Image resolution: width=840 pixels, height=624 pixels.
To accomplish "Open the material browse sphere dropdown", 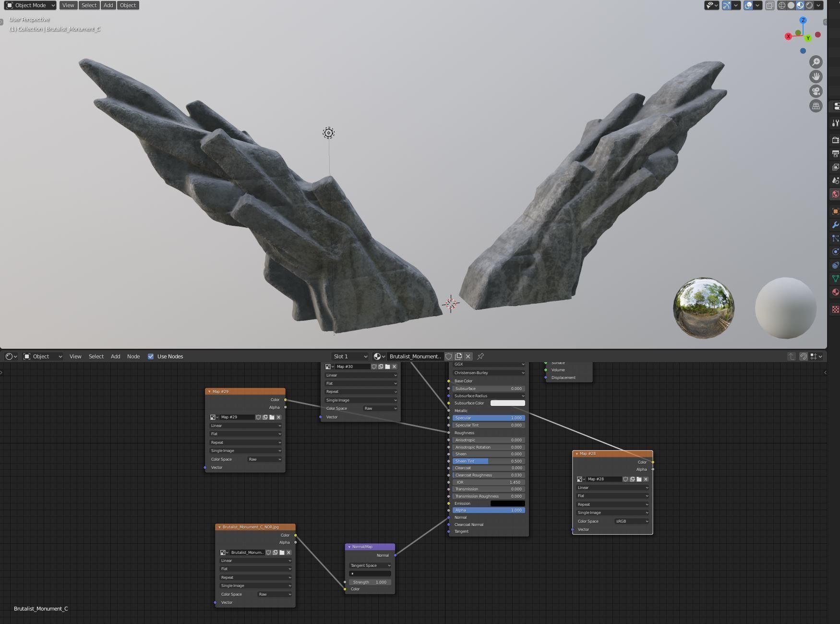I will (x=379, y=356).
